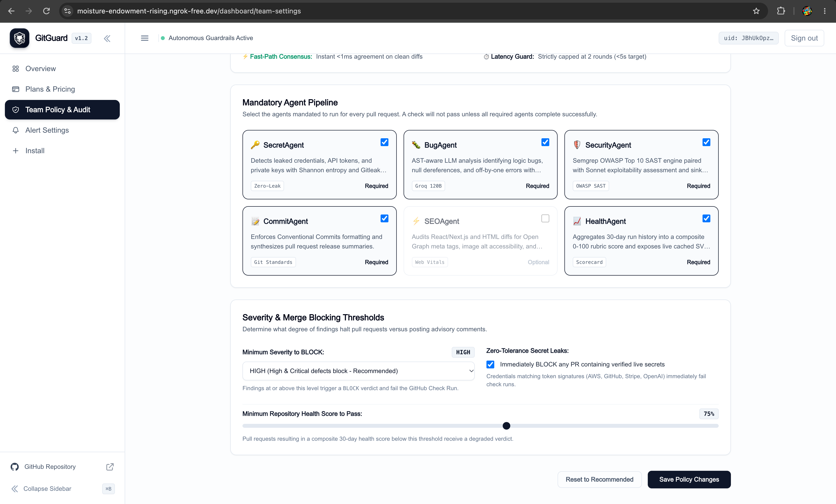Click the Zero-Leak tag on SecretAgent
The image size is (836, 504).
[x=267, y=186]
